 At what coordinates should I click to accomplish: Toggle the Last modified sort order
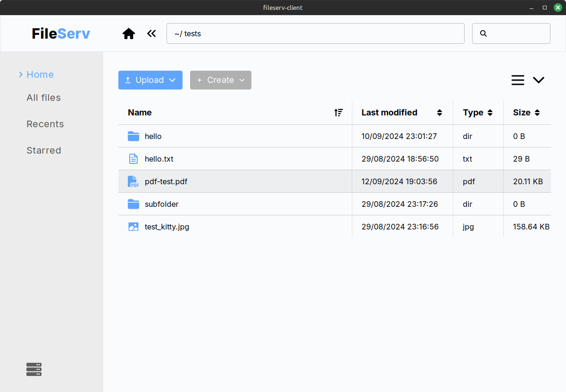tap(439, 113)
